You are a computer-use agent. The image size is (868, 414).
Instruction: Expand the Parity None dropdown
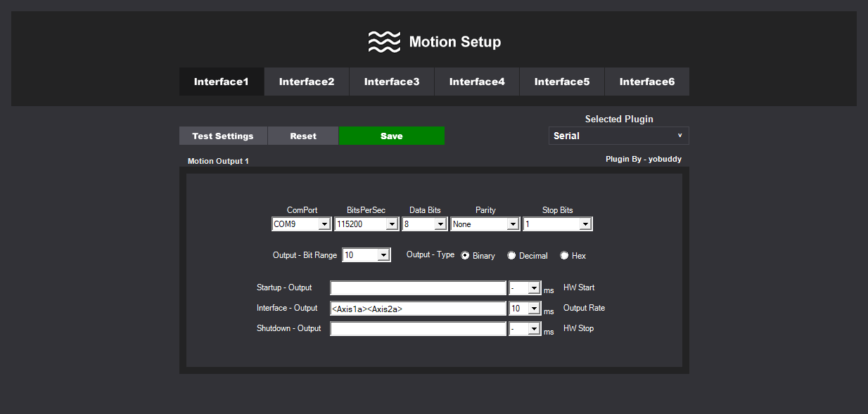tap(485, 224)
